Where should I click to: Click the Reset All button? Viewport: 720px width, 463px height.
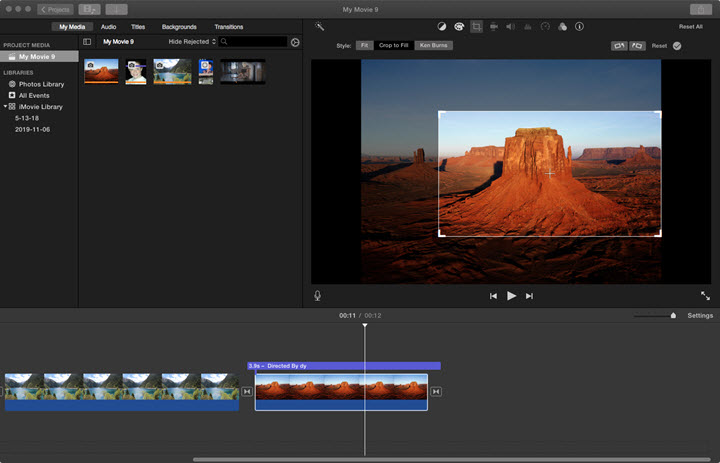690,27
